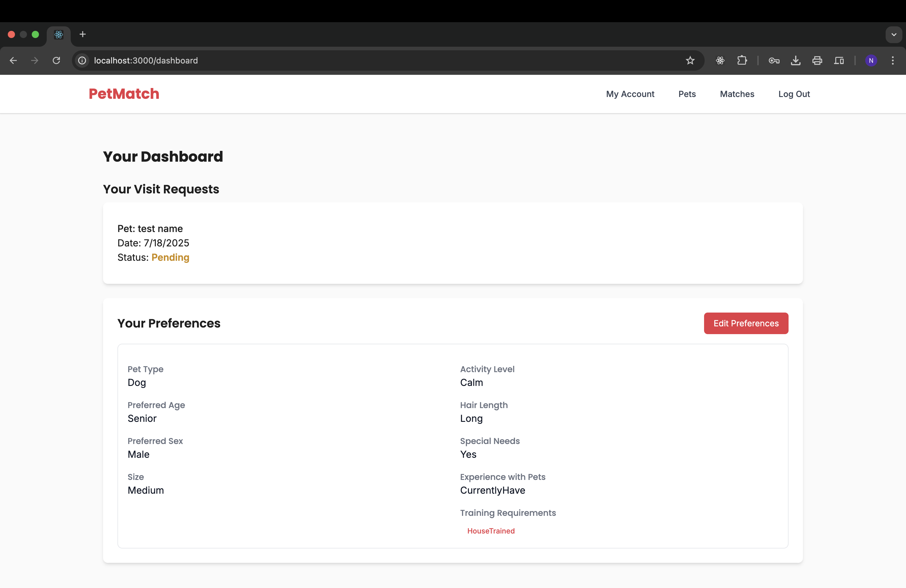Select the React app browser tab
Image resolution: width=906 pixels, height=588 pixels.
click(59, 35)
